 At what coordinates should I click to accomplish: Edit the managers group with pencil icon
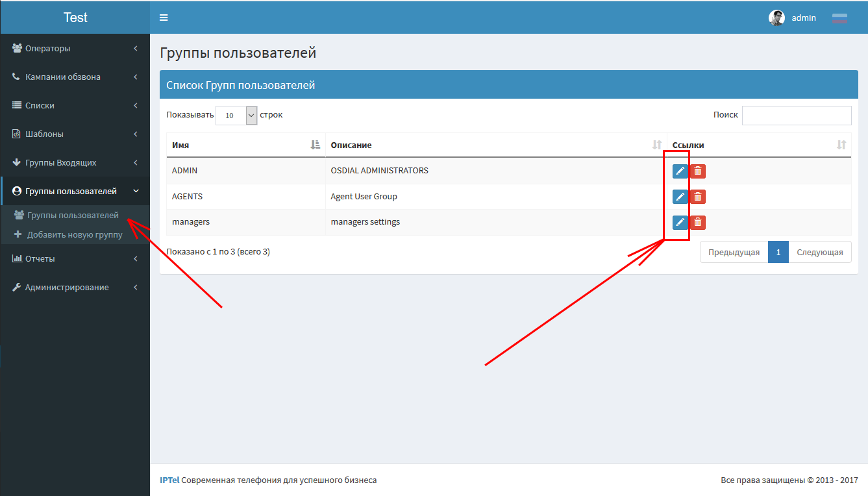click(x=680, y=223)
